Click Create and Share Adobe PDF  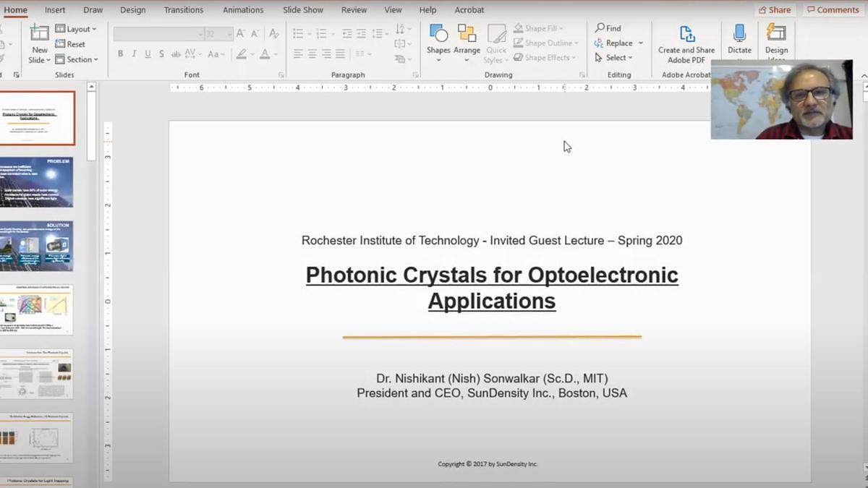pyautogui.click(x=686, y=43)
